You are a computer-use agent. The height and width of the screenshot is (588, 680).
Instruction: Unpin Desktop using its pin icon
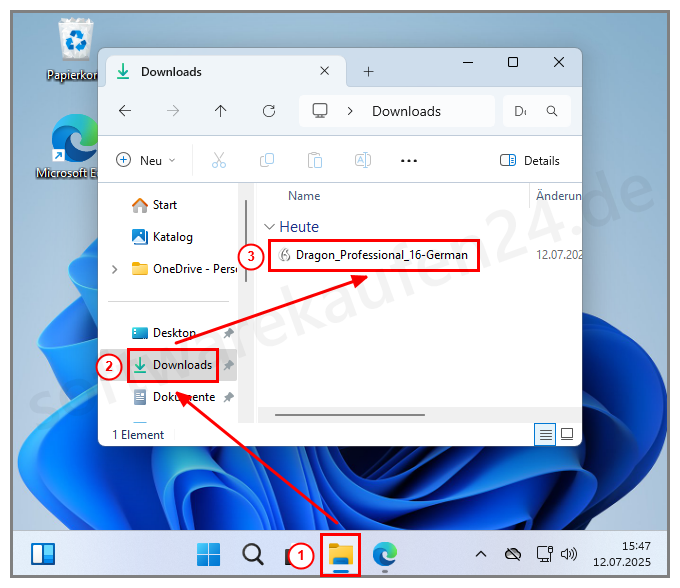point(229,333)
